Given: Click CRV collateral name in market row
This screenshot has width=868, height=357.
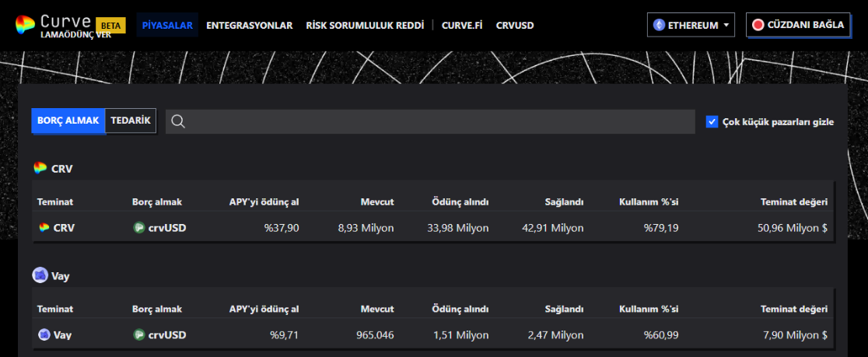Looking at the screenshot, I should (64, 227).
